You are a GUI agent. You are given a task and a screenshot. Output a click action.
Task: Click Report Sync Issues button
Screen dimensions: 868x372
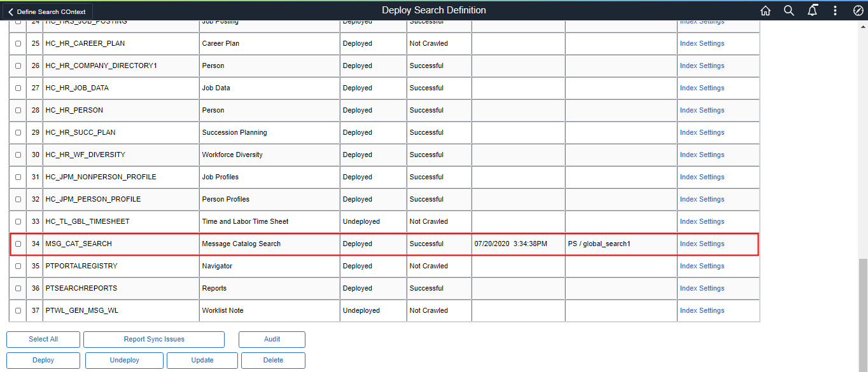click(x=154, y=340)
